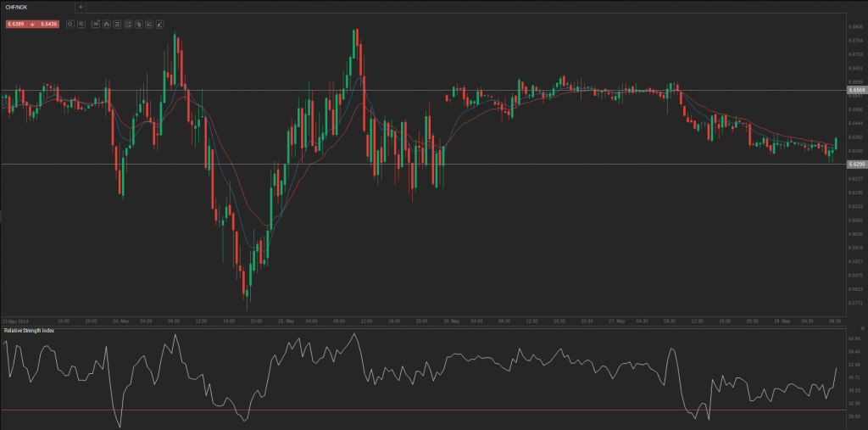Open the chart timeframe selector icon

coord(95,24)
